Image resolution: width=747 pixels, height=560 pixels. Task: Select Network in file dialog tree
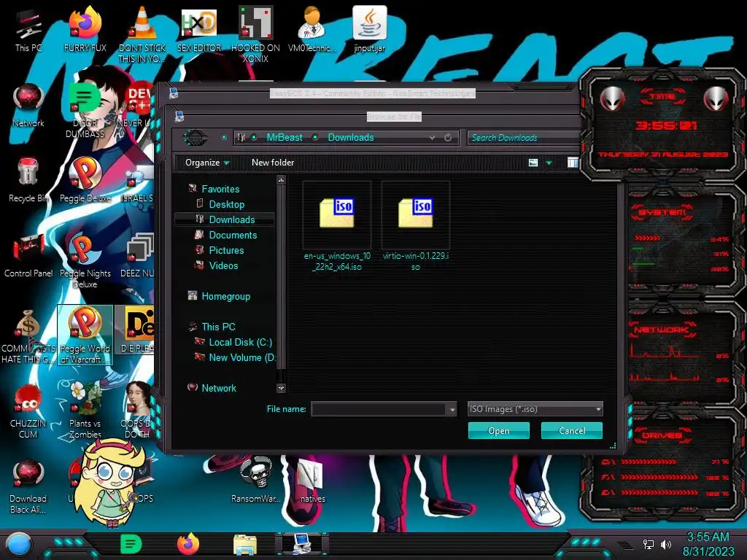[x=219, y=388]
